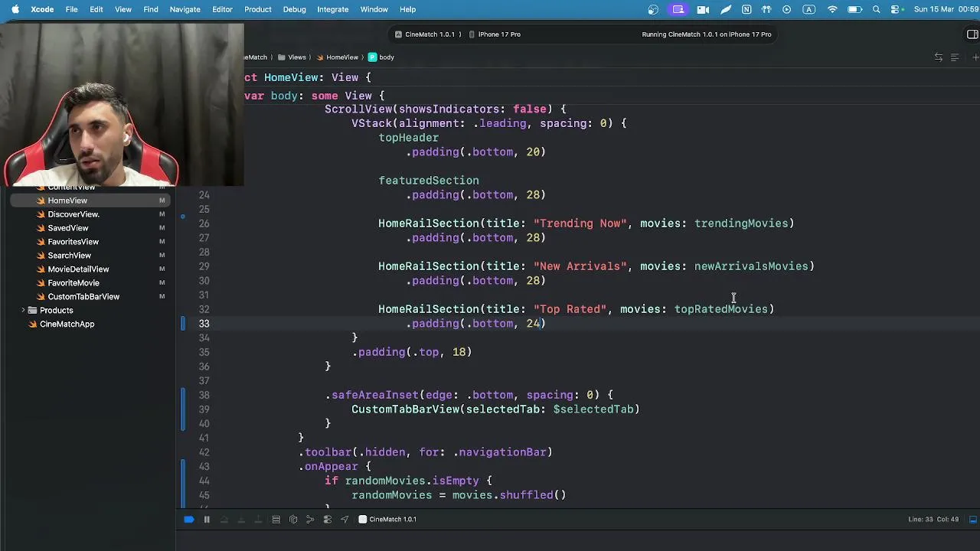Open the HomeView breadcrumb in the jump bar
This screenshot has height=551, width=980.
pyautogui.click(x=337, y=57)
